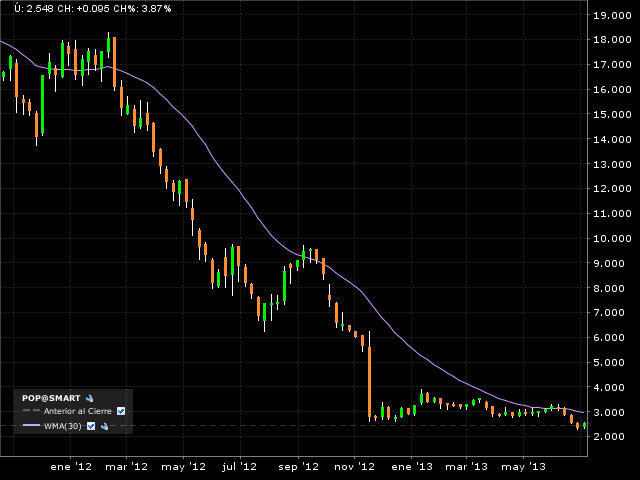
Task: Click the percent change 'CH%: 3.87%'
Action: pos(142,9)
